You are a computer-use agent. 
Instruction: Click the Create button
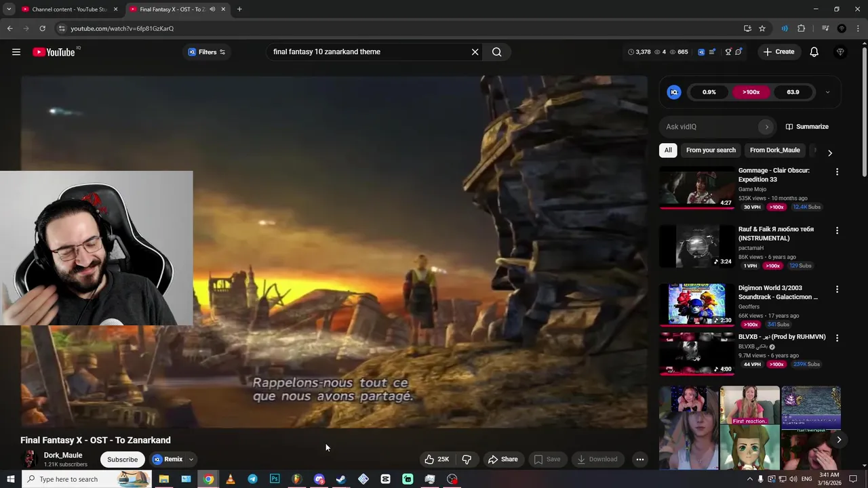778,52
